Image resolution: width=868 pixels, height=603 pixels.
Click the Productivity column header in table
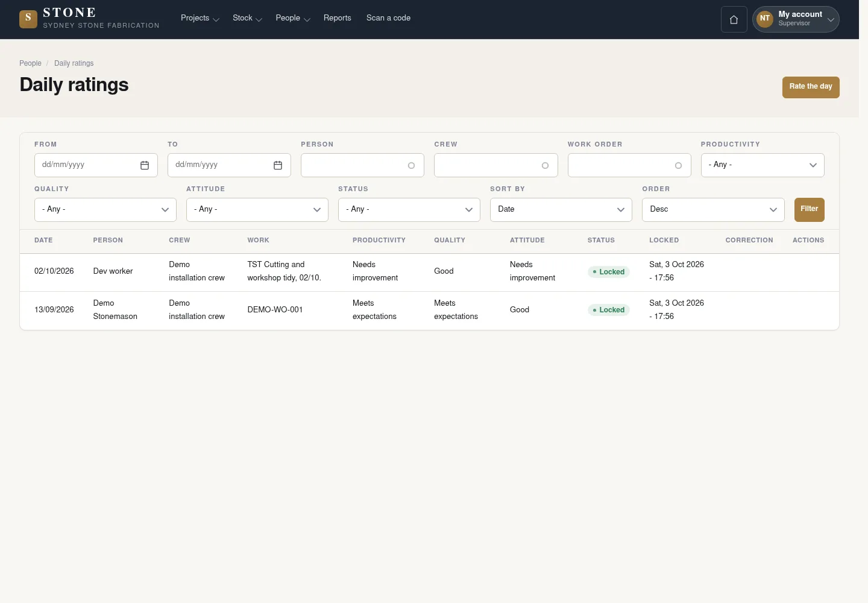pyautogui.click(x=379, y=241)
